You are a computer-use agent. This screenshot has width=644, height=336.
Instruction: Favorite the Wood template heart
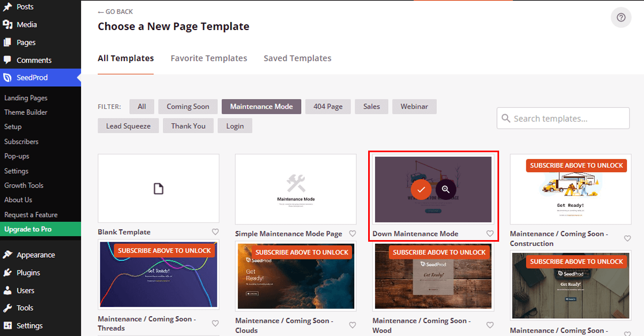(490, 325)
